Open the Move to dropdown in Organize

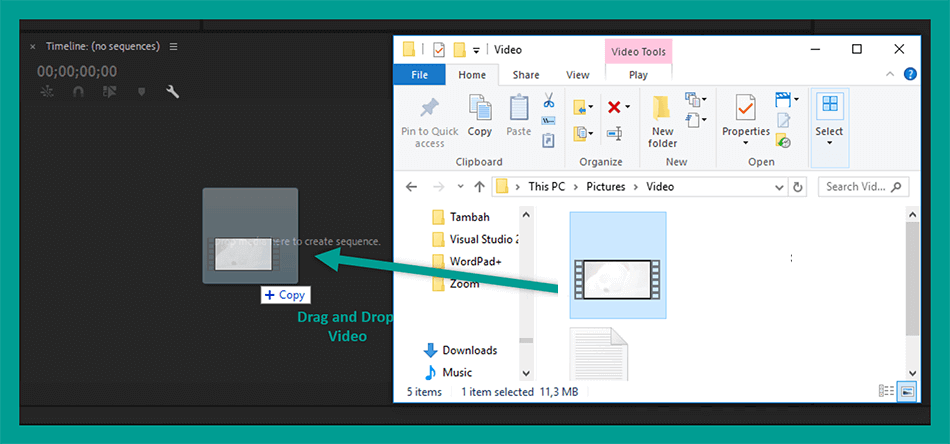pos(583,108)
